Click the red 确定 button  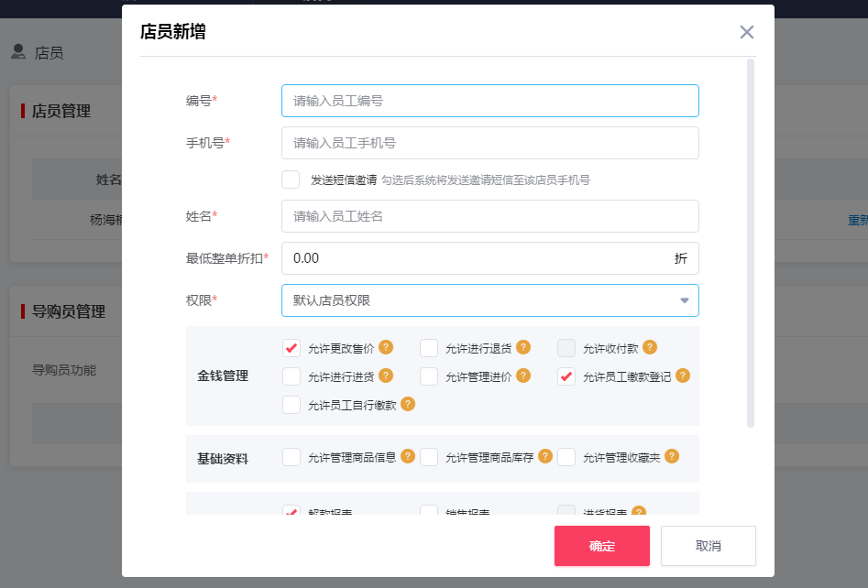coord(601,545)
